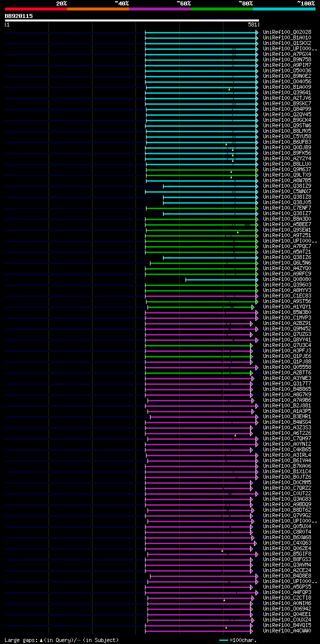
Task: Click the yellow gap marker under C2CTI8 bar
Action: [224, 600]
